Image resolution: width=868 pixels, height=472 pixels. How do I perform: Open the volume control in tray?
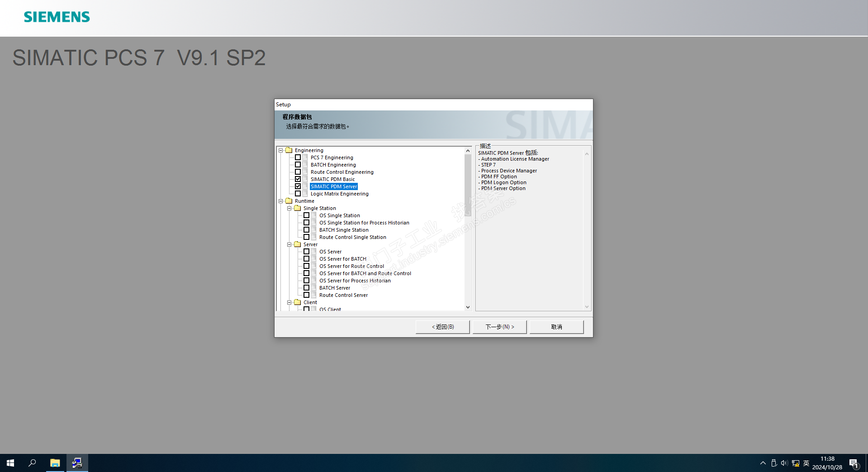point(784,463)
